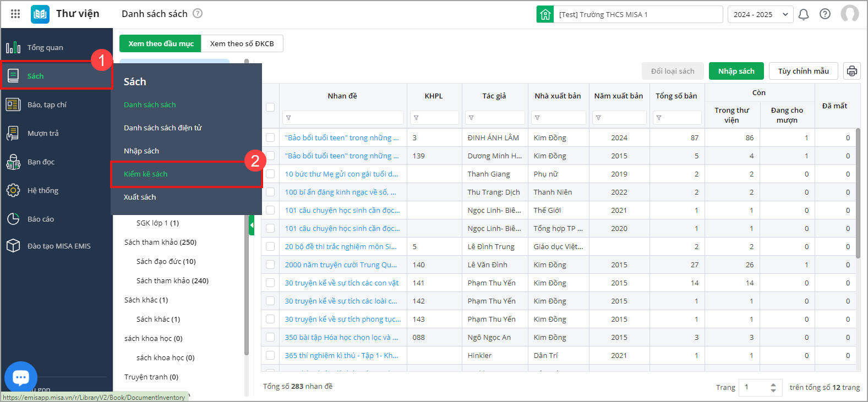Viewport: 868px width, 402px height.
Task: Select Truyện tranh (0) category
Action: [151, 377]
